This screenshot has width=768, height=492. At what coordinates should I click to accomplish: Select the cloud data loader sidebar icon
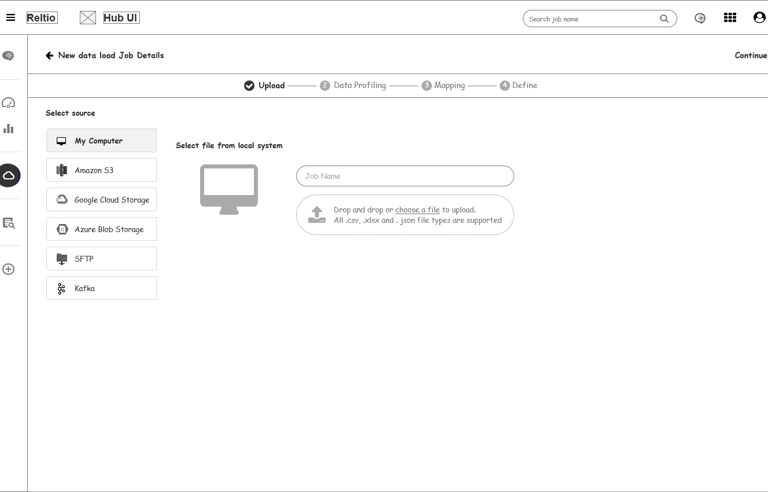tap(9, 175)
